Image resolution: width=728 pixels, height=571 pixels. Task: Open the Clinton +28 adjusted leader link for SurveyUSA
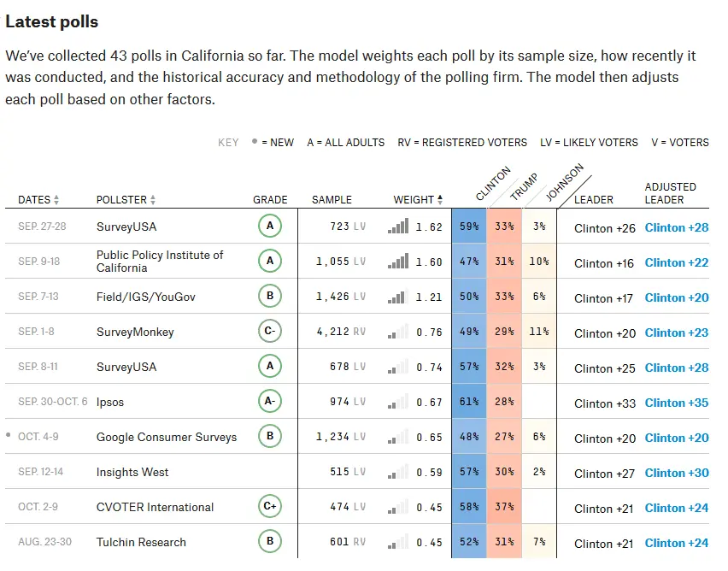coord(677,227)
